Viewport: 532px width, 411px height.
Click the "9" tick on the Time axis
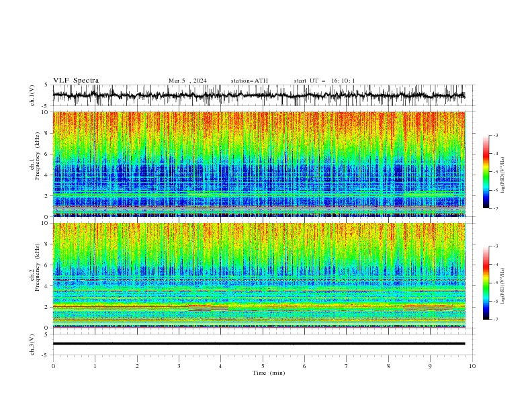pyautogui.click(x=430, y=366)
